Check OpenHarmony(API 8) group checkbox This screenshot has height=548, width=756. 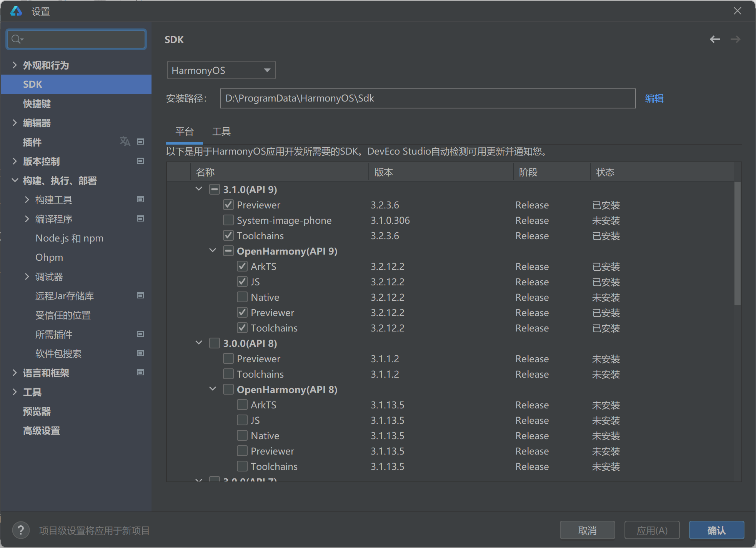coord(228,389)
